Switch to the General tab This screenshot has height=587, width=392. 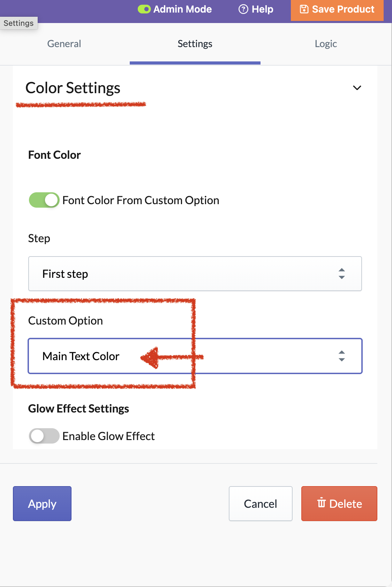[x=64, y=44]
